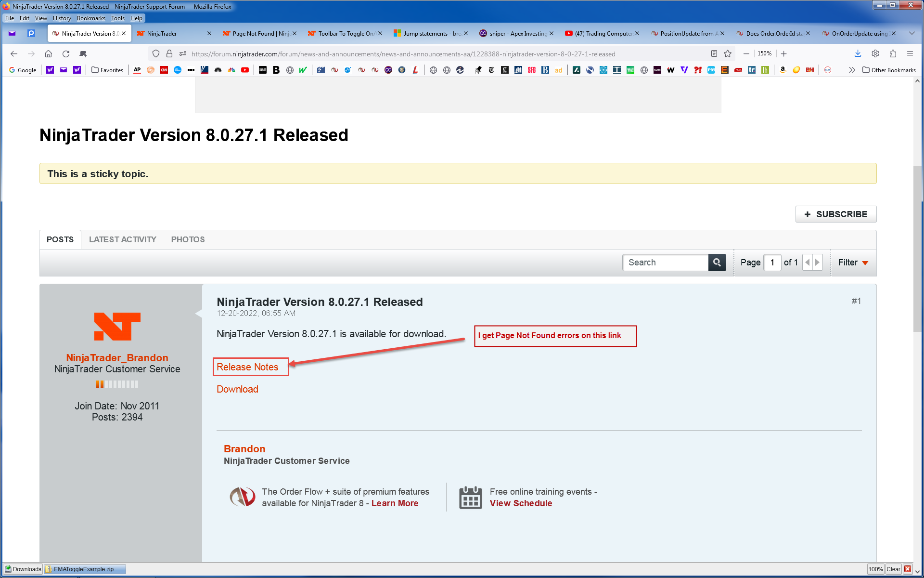Open the hamburger application menu
This screenshot has width=924, height=578.
(x=910, y=53)
